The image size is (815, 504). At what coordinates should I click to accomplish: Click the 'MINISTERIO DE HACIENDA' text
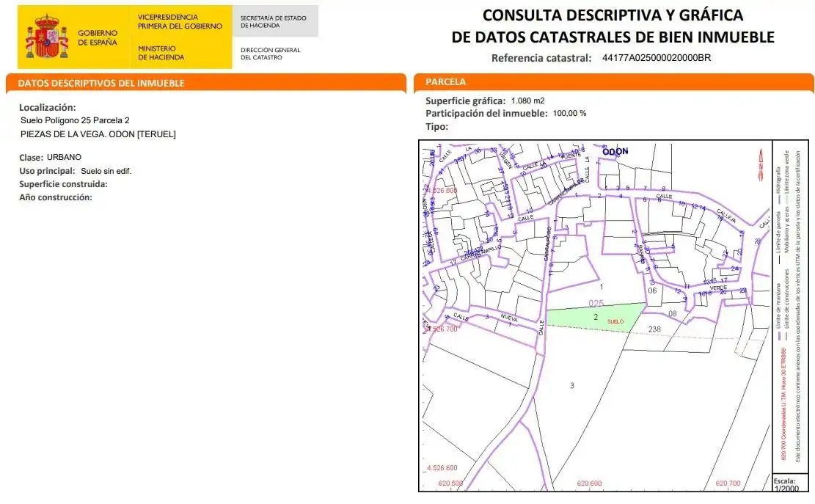pos(161,53)
